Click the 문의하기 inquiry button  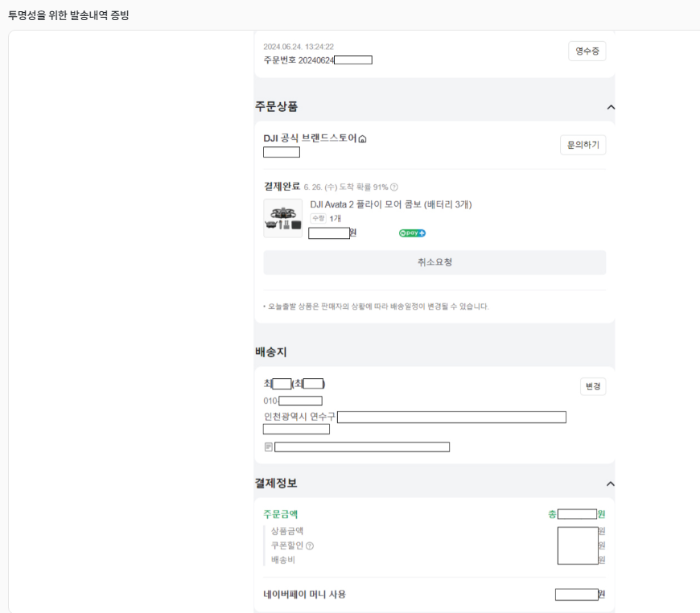pos(583,145)
